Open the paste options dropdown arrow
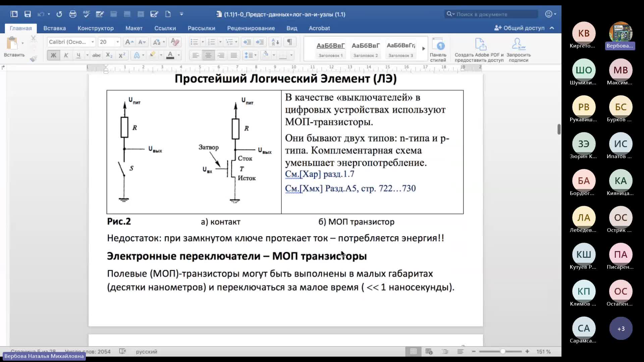Screen dimensions: 644x362 pyautogui.click(x=22, y=43)
